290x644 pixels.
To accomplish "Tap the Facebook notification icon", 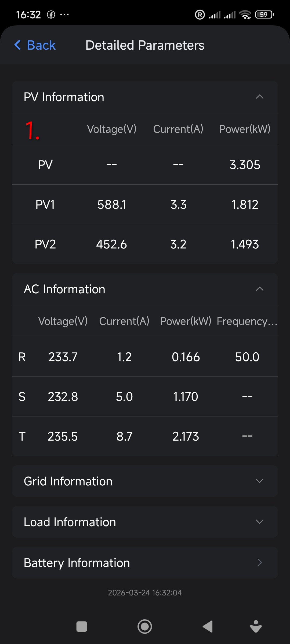I will pos(51,14).
